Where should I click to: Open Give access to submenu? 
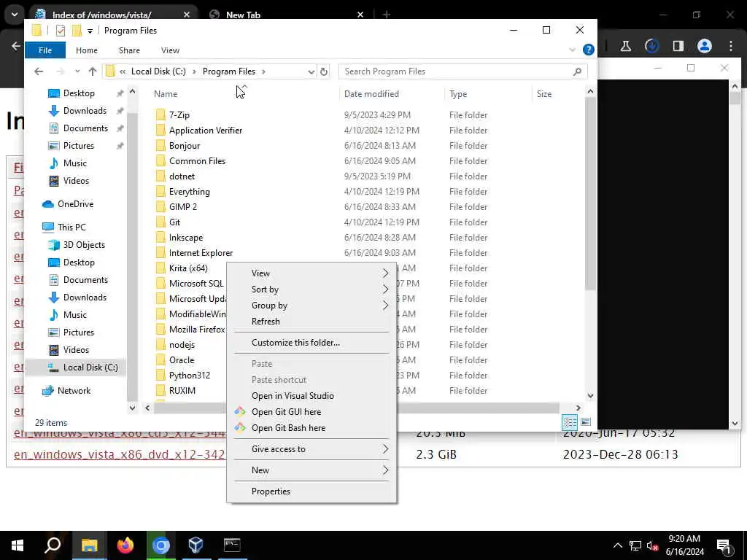pos(311,449)
